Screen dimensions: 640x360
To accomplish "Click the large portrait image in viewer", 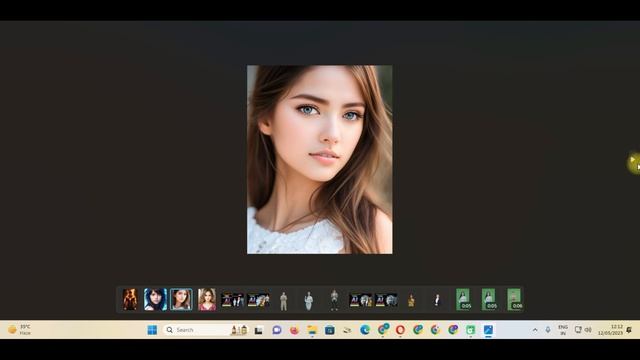I will (x=320, y=160).
